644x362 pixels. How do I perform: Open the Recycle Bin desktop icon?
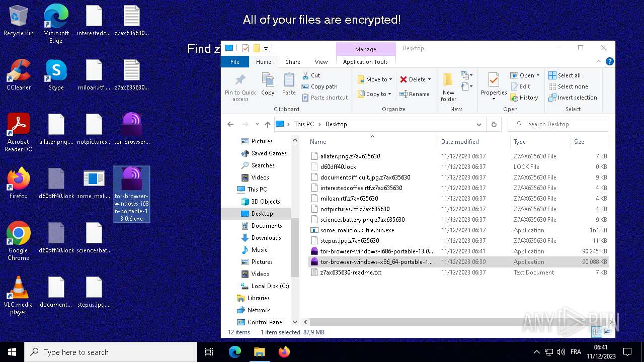(x=19, y=21)
